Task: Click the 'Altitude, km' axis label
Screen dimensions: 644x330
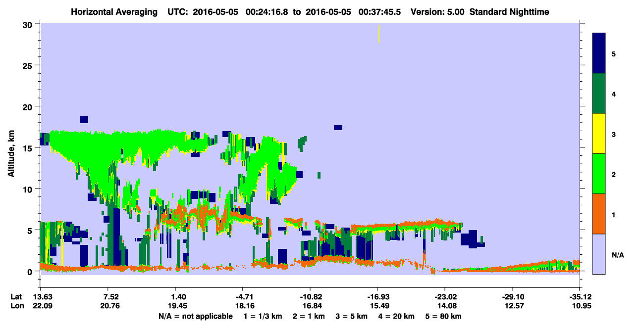Action: (x=11, y=155)
